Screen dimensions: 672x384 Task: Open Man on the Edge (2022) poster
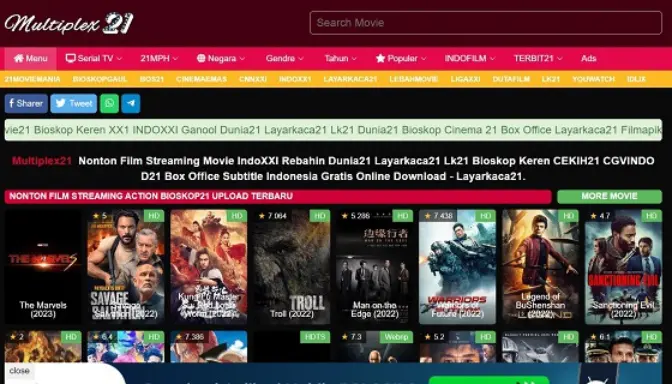pyautogui.click(x=375, y=267)
